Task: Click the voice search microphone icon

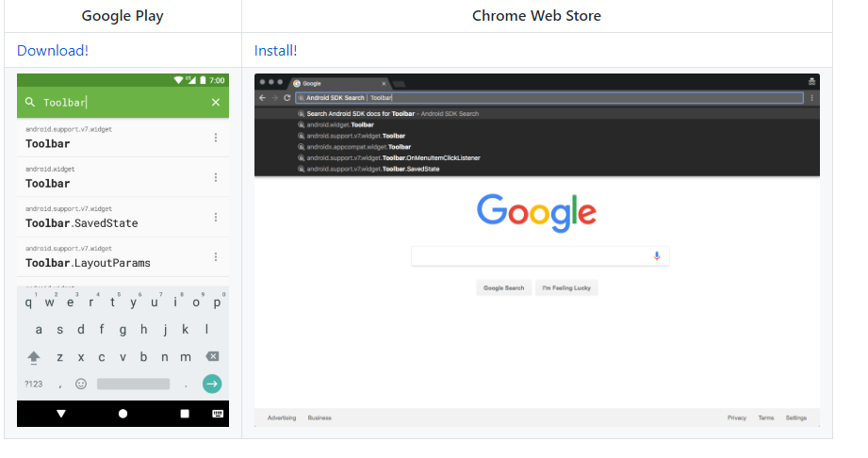Action: (x=657, y=256)
